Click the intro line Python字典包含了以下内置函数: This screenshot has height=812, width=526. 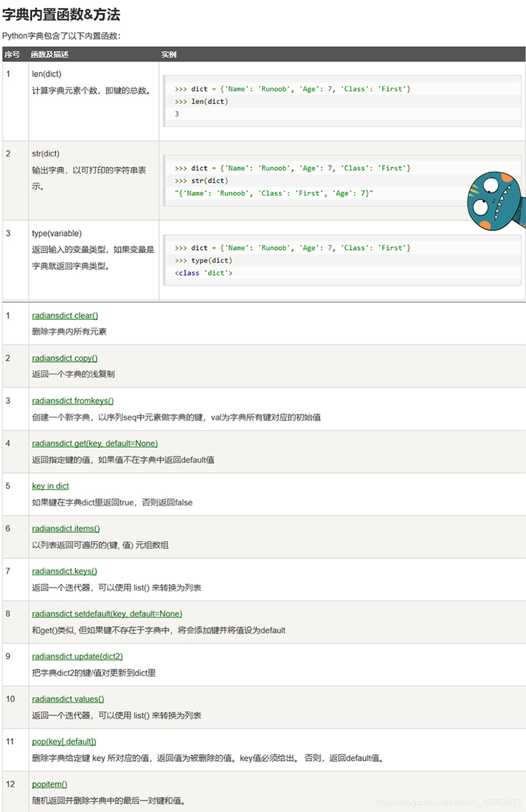click(61, 36)
